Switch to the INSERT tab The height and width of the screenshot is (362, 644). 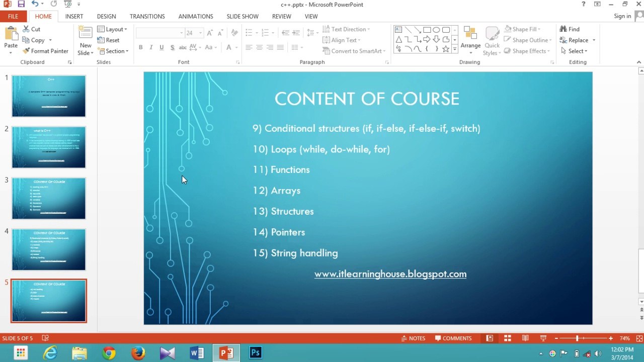74,16
